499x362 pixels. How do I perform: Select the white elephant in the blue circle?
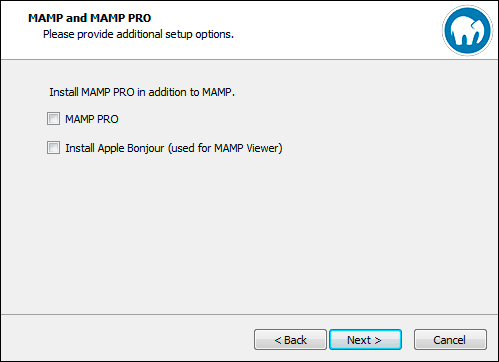(467, 30)
